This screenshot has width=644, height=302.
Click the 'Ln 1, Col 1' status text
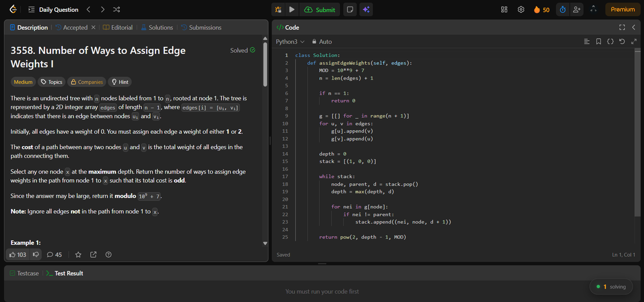(623, 255)
